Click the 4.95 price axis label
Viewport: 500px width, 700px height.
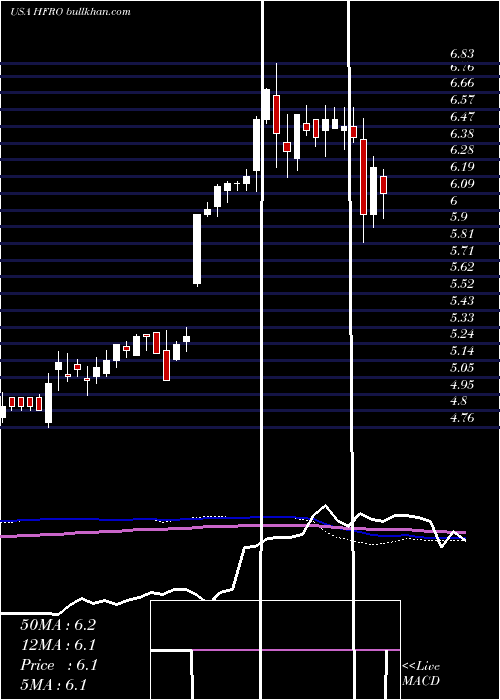pos(462,384)
